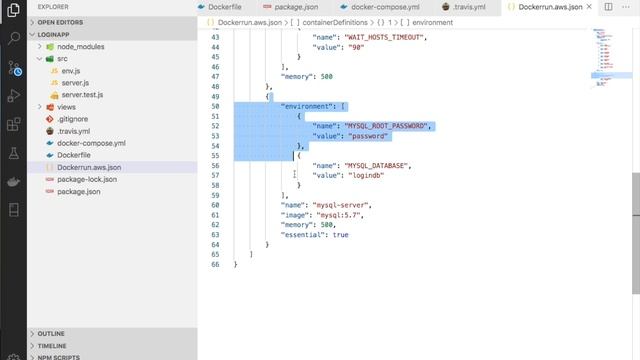Click Dockerrun.aws.json breadcrumb segment
640x360 pixels.
[x=249, y=22]
